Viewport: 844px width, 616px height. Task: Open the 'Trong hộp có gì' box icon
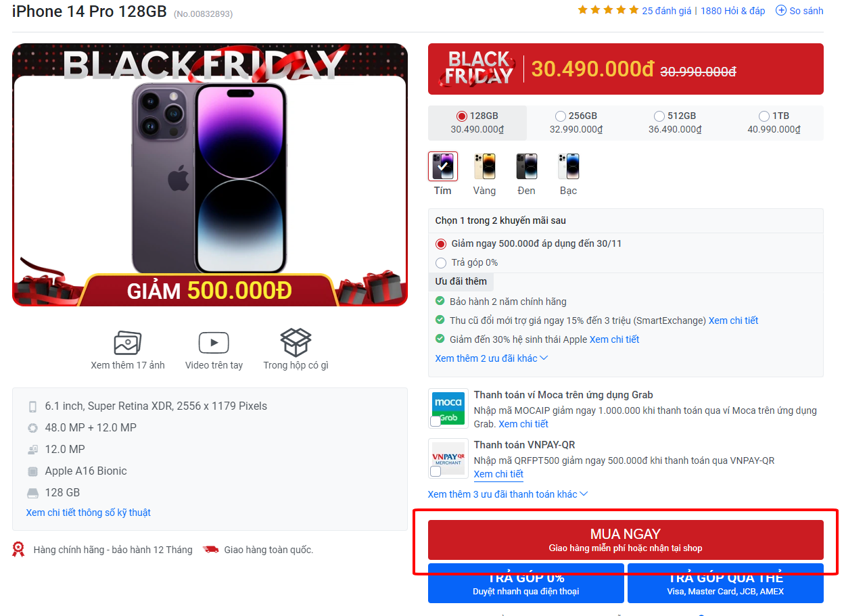coord(296,343)
